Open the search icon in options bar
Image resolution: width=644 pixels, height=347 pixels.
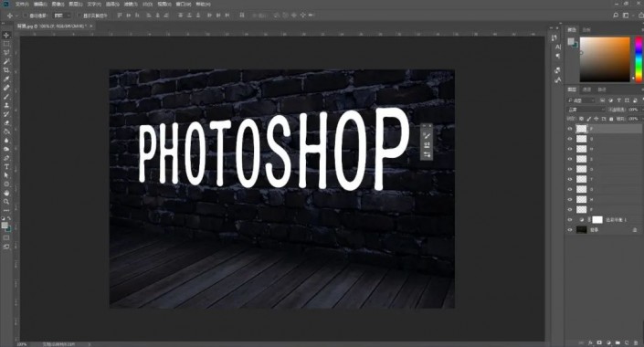(x=616, y=16)
